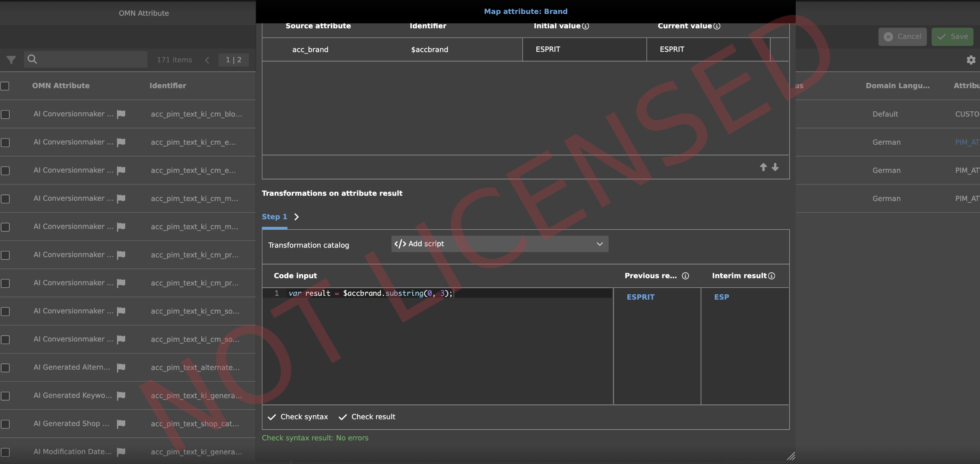Check the AI Generated Altern... row checkbox

[5, 368]
